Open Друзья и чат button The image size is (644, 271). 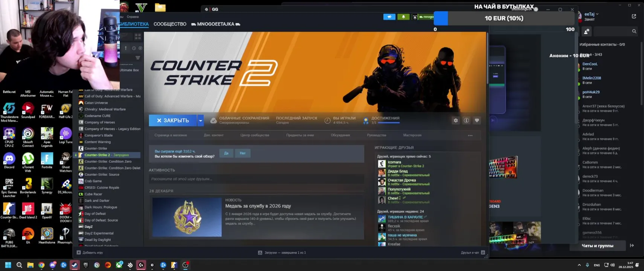point(473,253)
